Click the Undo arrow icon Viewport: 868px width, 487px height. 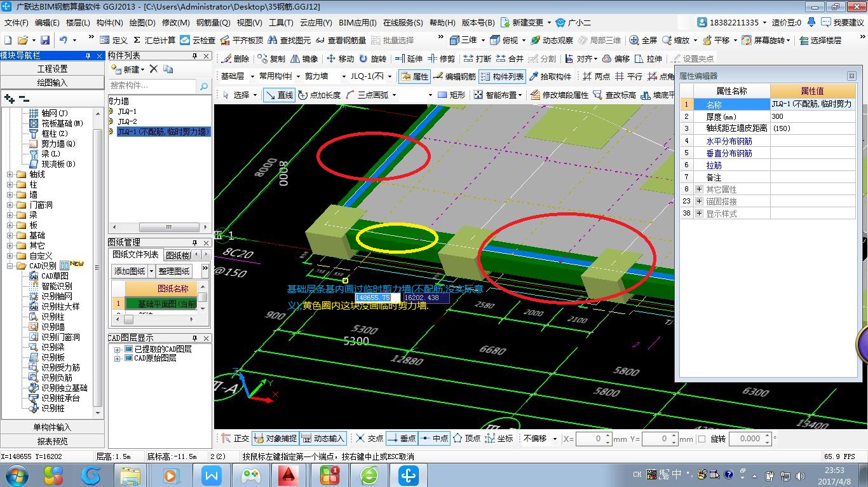[64, 40]
